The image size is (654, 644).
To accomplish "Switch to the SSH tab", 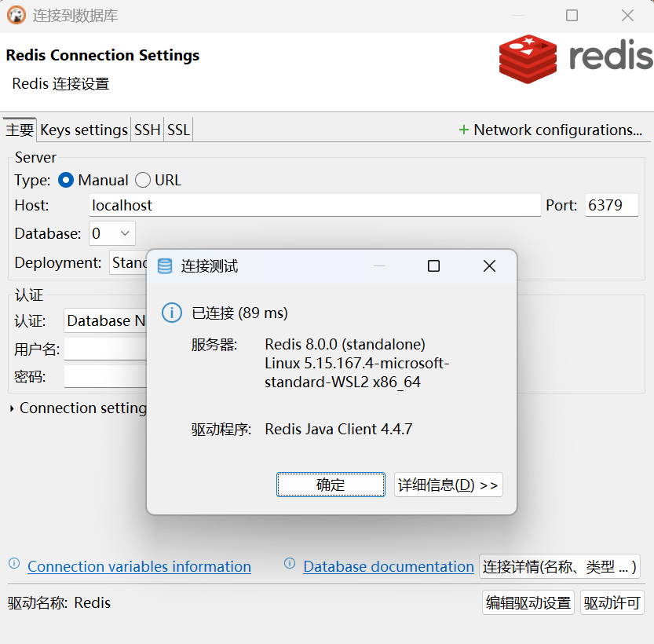I will coord(147,130).
